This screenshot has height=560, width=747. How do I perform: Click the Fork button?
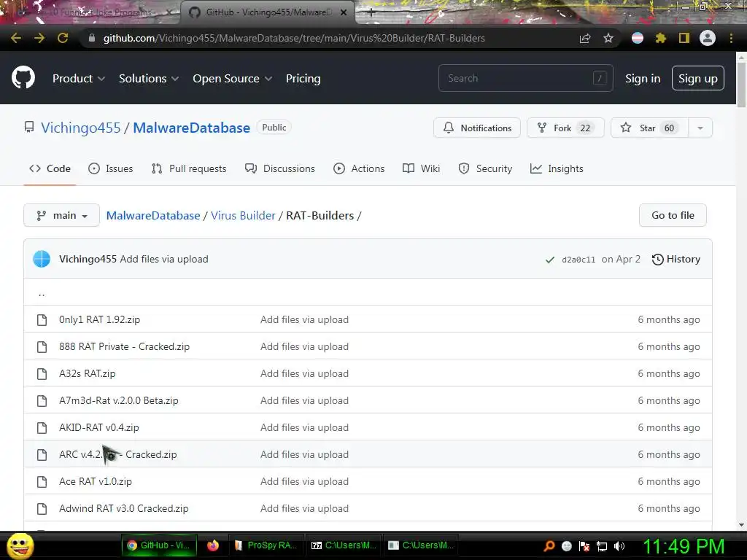coord(565,128)
